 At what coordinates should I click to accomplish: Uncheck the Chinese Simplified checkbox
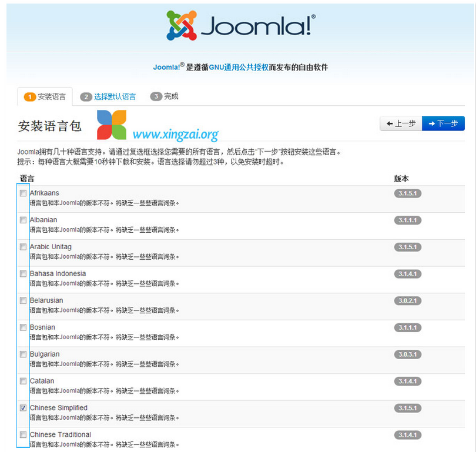click(23, 408)
